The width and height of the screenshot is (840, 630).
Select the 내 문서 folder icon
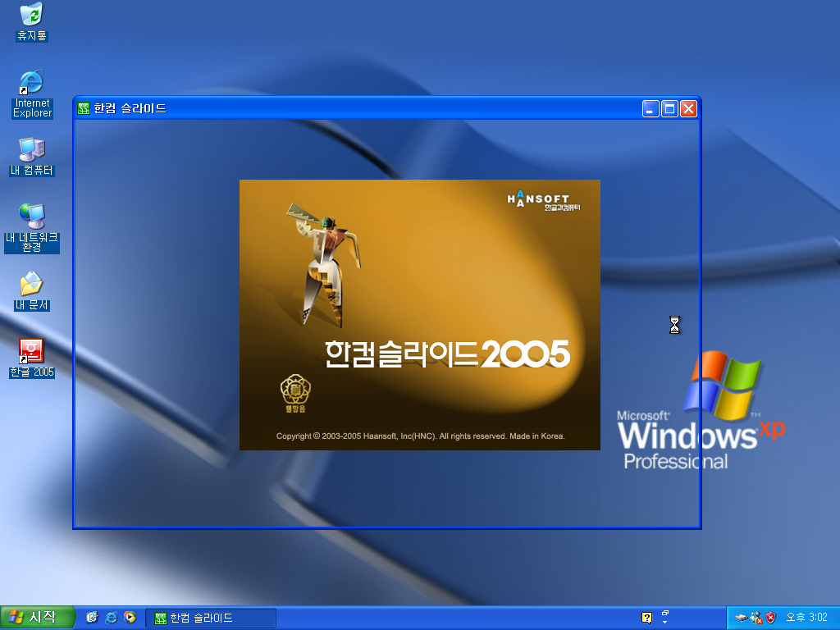pos(32,291)
